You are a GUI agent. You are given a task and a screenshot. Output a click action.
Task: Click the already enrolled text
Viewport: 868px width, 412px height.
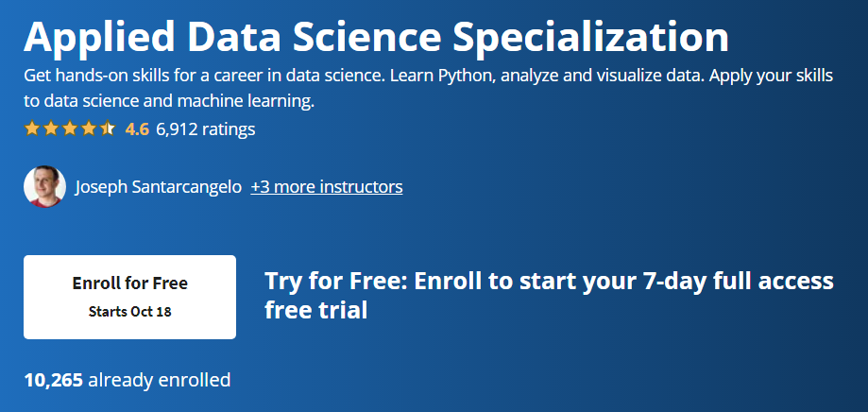(160, 380)
